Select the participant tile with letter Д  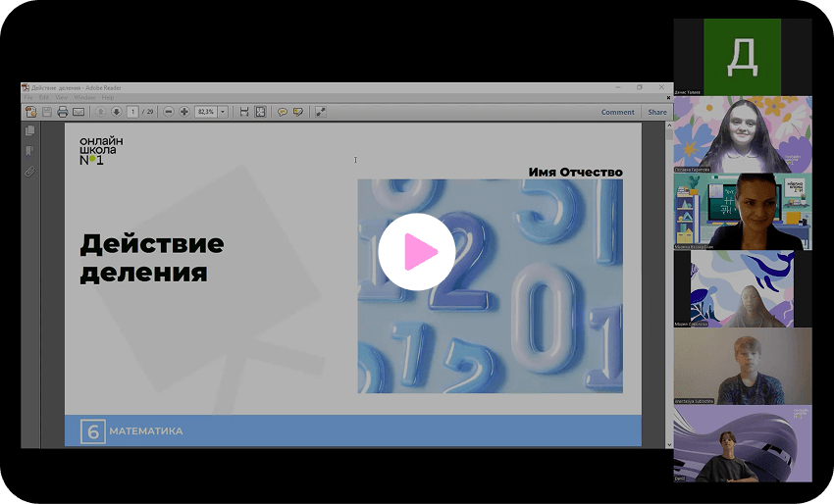(742, 57)
